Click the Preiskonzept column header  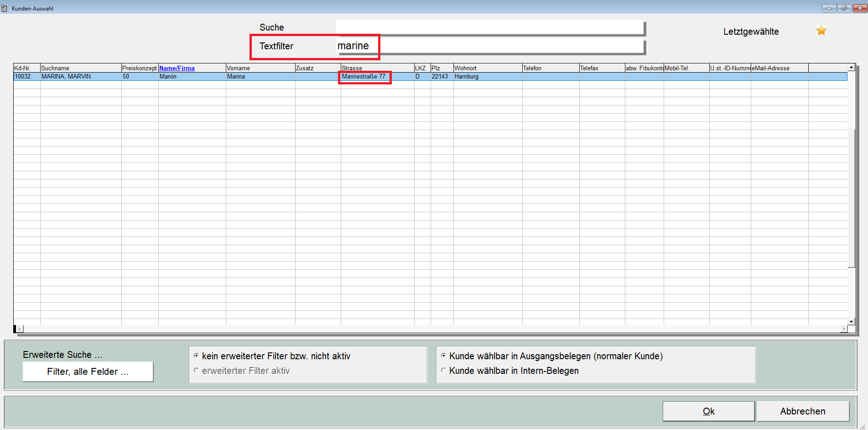[140, 68]
